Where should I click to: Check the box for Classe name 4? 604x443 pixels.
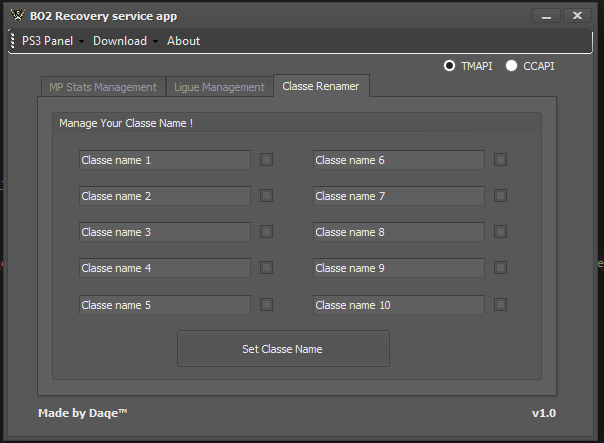(x=266, y=267)
